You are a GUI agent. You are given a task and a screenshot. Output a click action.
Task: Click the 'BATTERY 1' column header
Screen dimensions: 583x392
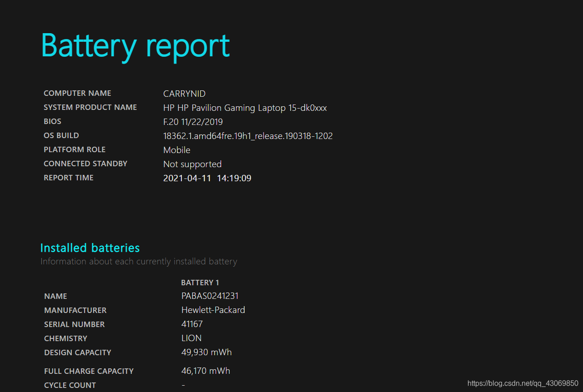200,283
